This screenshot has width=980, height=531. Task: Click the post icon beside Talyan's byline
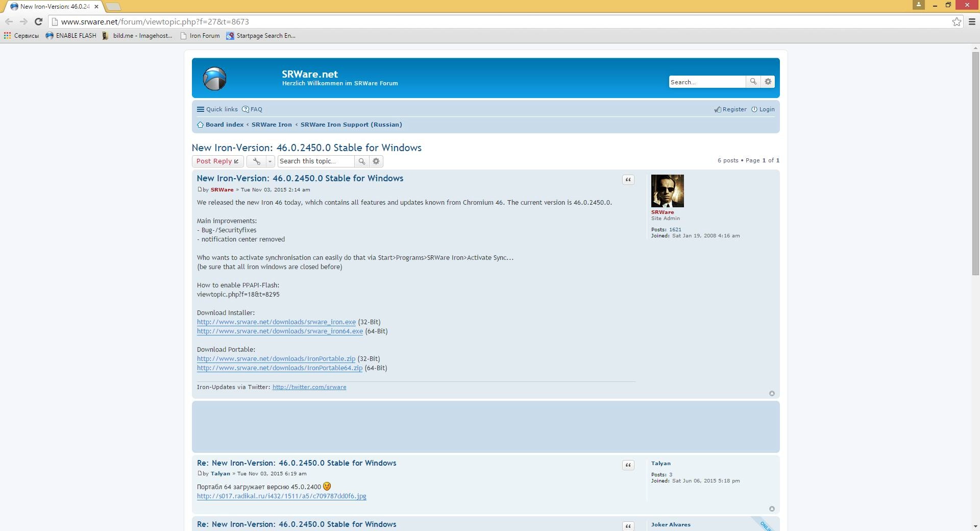click(x=200, y=473)
